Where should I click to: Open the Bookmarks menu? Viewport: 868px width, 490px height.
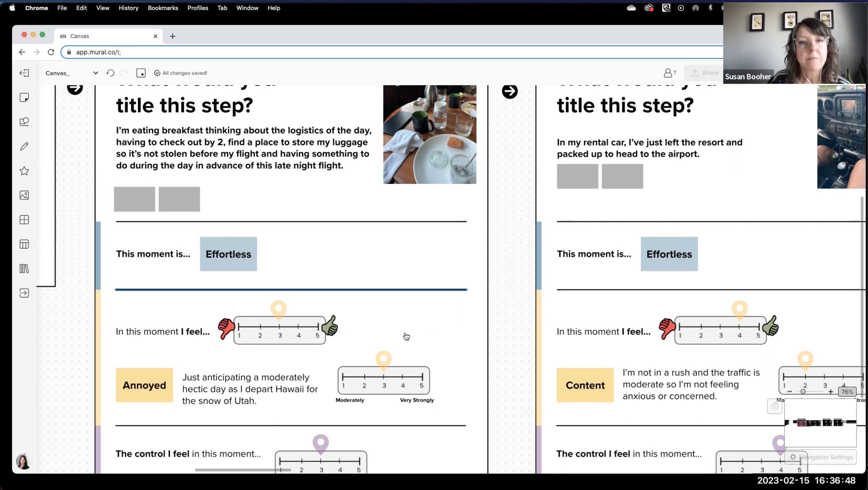[163, 8]
